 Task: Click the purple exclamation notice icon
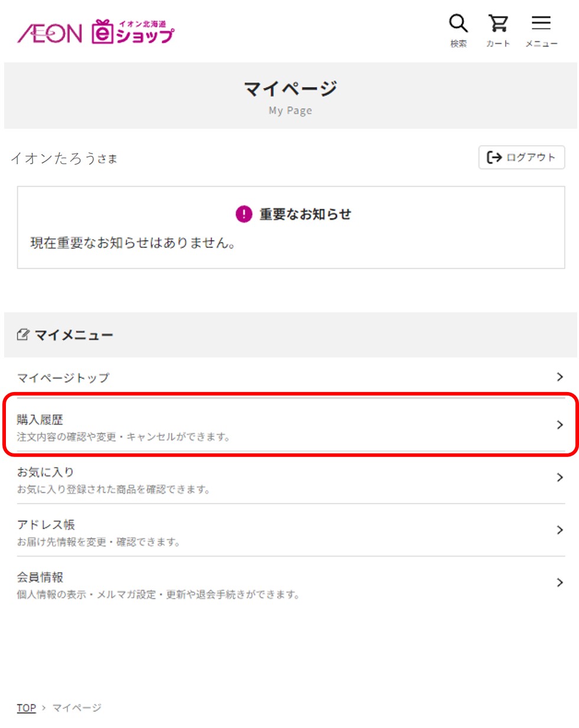(244, 214)
